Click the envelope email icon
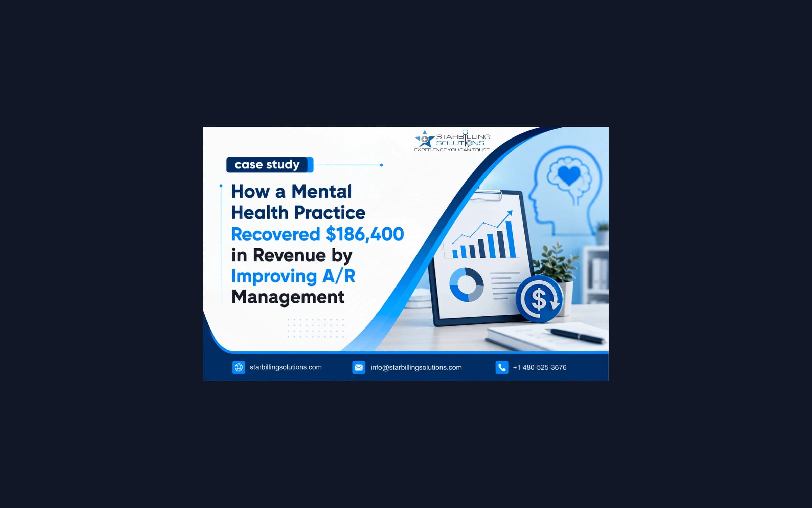 click(359, 367)
